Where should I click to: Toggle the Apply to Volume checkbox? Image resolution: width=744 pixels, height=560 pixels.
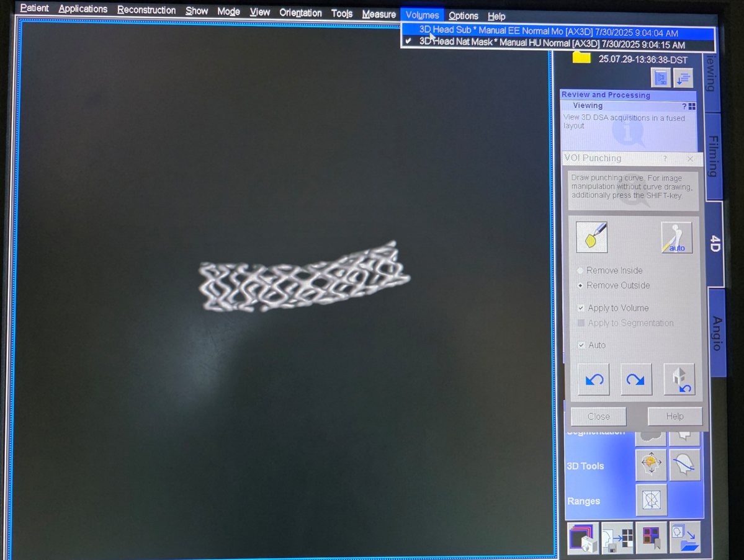[581, 308]
